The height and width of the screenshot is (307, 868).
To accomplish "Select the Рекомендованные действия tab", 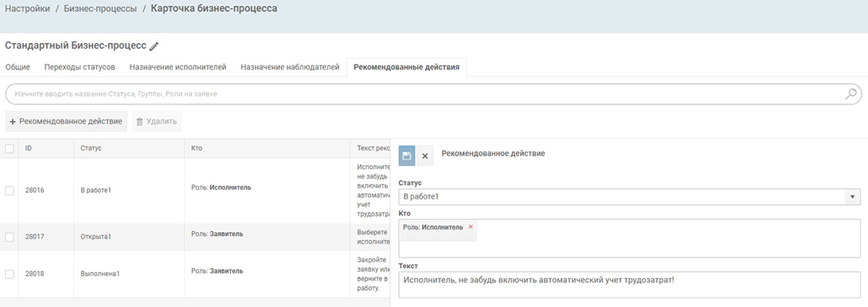I will 406,68.
